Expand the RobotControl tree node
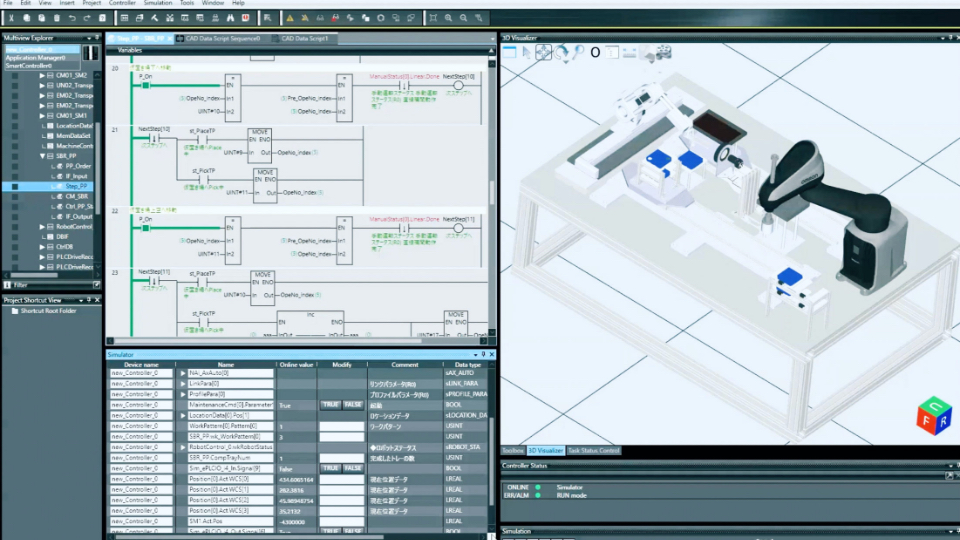 point(42,227)
